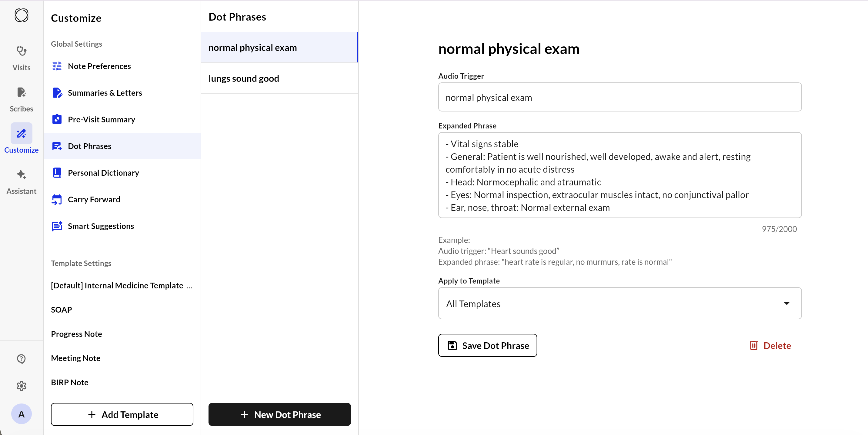This screenshot has width=868, height=435.
Task: Select the Personal Dictionary menu item
Action: (x=103, y=173)
